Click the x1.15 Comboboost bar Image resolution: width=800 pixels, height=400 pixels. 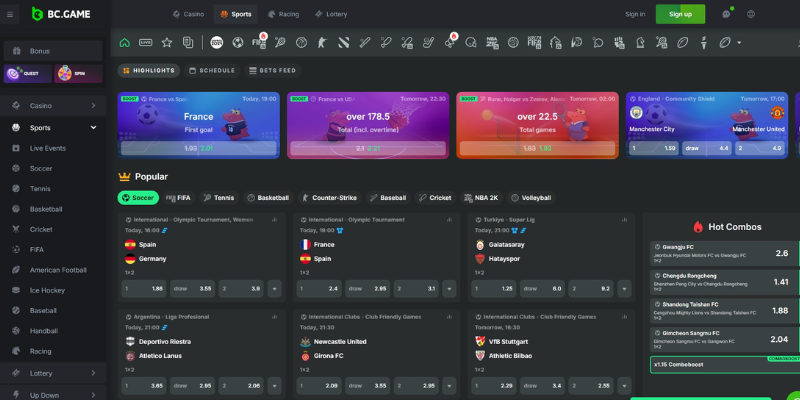click(724, 365)
